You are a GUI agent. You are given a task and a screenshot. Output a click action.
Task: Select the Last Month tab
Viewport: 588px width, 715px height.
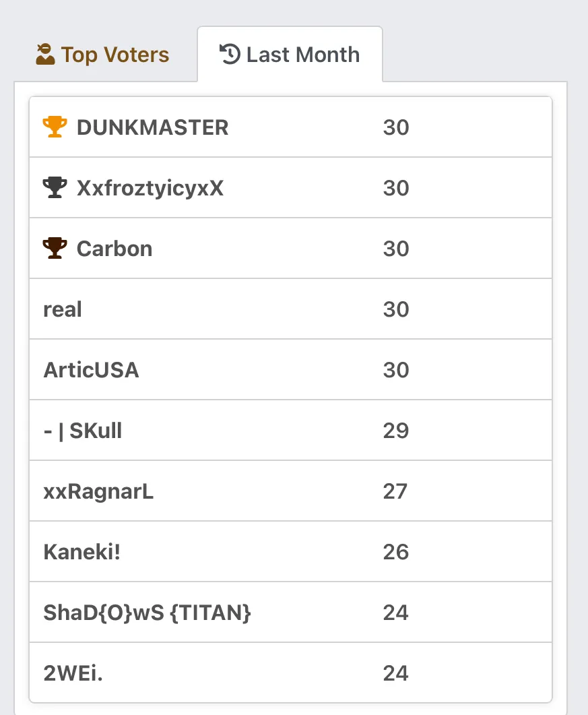(290, 55)
